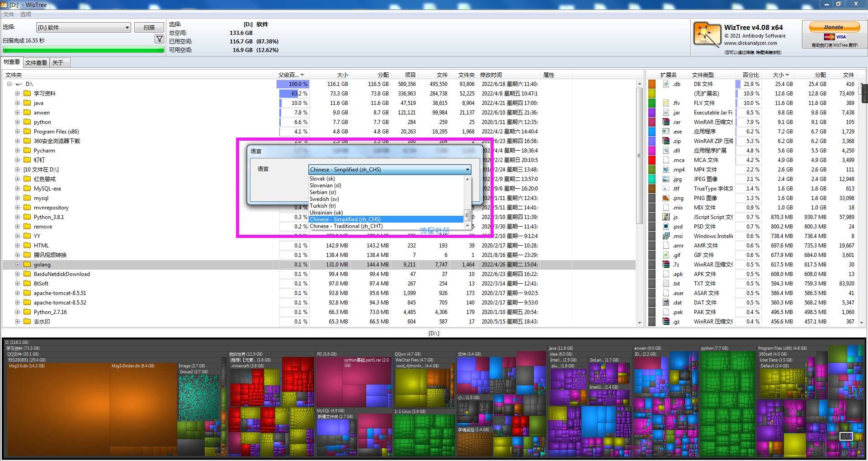868x461 pixels.
Task: Expand the HTML folder node
Action: coord(17,246)
